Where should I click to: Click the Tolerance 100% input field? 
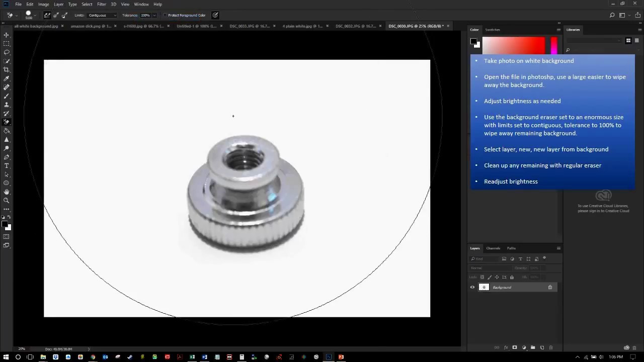click(145, 15)
